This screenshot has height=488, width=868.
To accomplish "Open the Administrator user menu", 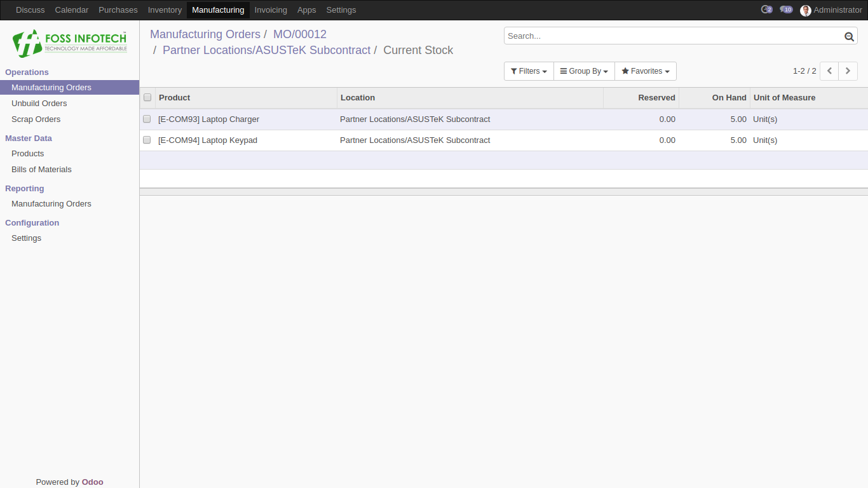I will (831, 10).
